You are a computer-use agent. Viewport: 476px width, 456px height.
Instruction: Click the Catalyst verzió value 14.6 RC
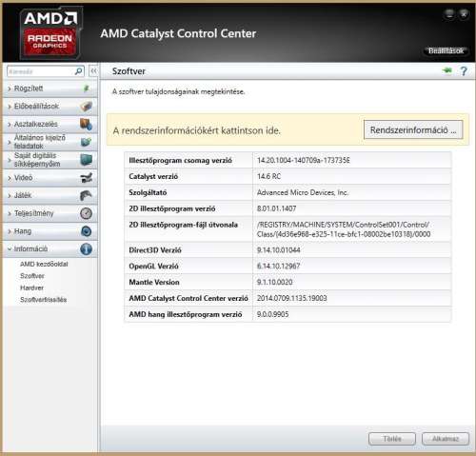coord(268,176)
